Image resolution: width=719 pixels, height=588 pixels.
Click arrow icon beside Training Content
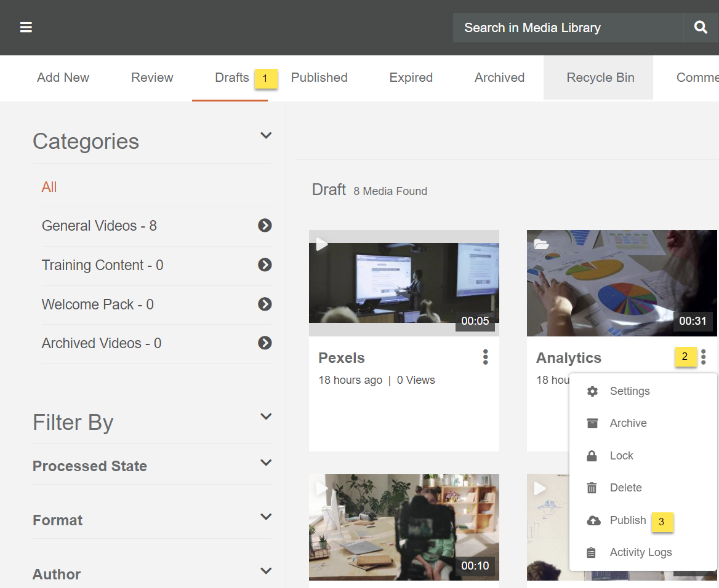coord(265,265)
